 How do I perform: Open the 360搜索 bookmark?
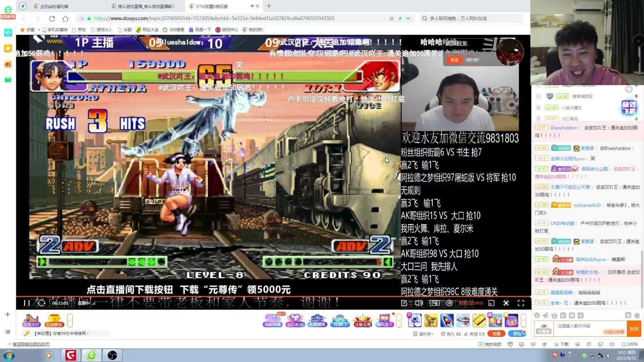pyautogui.click(x=174, y=30)
